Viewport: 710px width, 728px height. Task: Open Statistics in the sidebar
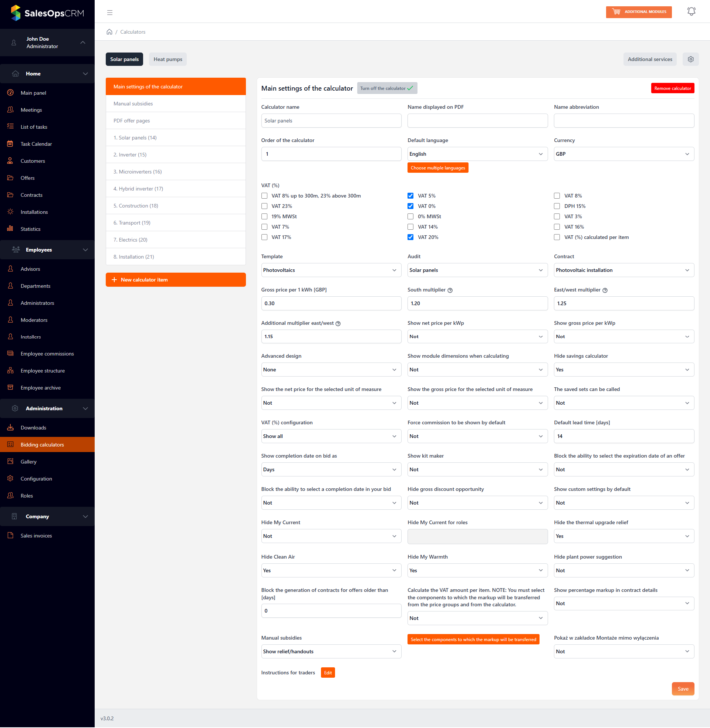tap(30, 229)
